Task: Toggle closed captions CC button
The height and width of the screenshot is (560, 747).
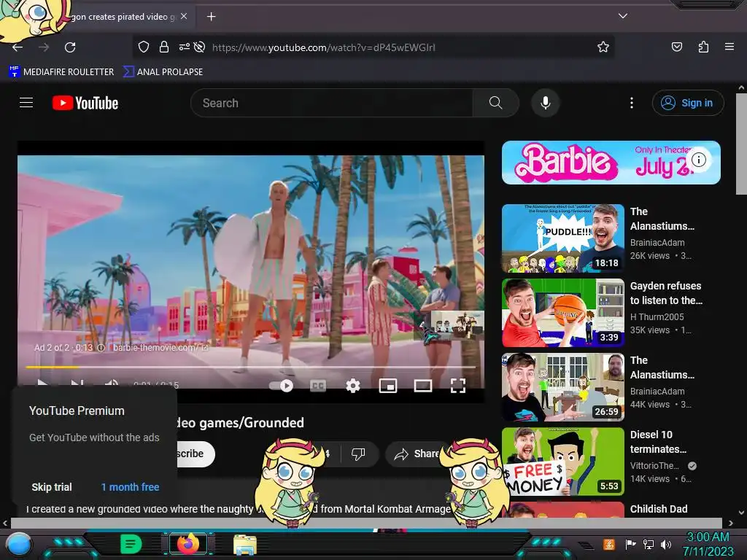Action: point(318,386)
